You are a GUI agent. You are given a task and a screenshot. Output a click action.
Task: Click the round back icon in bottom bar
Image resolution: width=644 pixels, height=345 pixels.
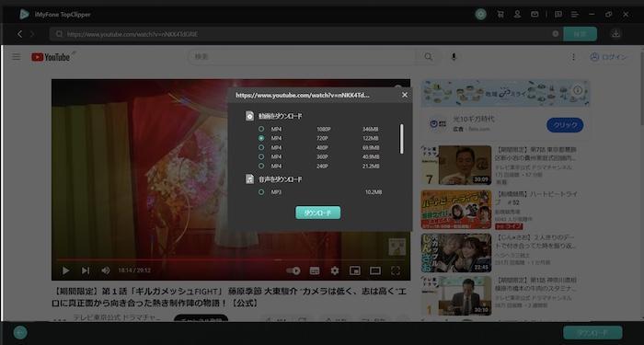coord(20,333)
